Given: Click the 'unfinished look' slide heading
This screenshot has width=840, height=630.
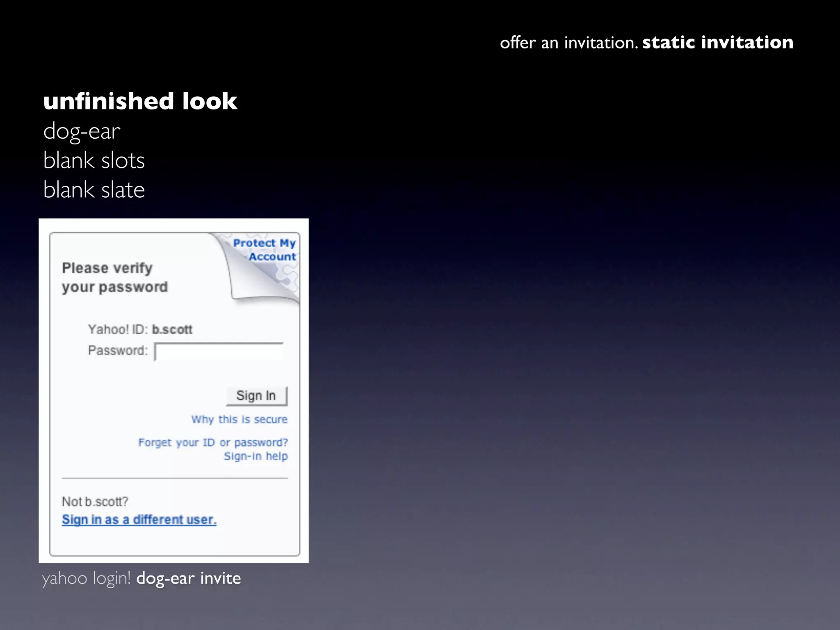Looking at the screenshot, I should [x=140, y=101].
